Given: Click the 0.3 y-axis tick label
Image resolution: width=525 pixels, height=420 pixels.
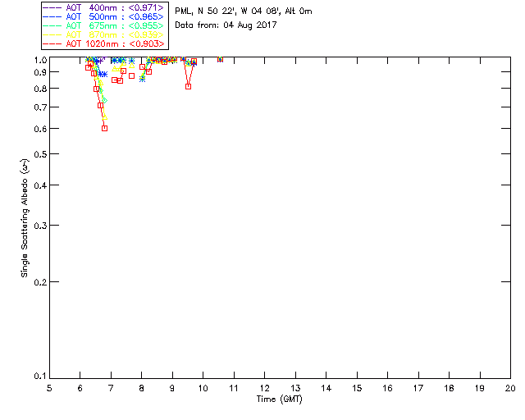Looking at the screenshot, I should (40, 226).
